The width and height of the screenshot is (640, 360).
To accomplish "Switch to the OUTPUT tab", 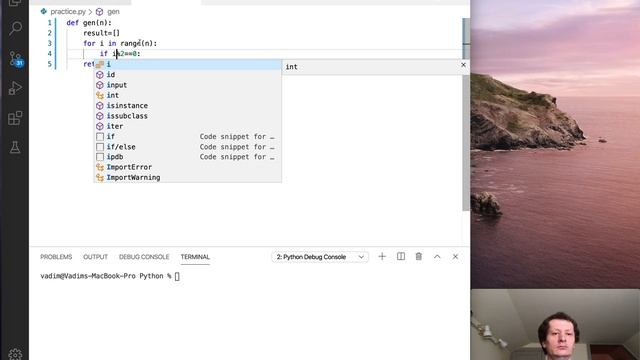I will click(96, 257).
